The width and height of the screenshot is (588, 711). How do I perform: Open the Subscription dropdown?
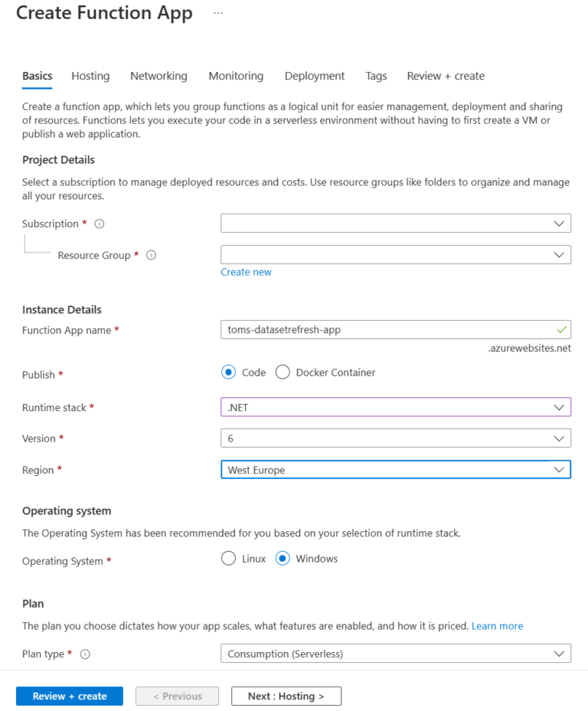396,223
